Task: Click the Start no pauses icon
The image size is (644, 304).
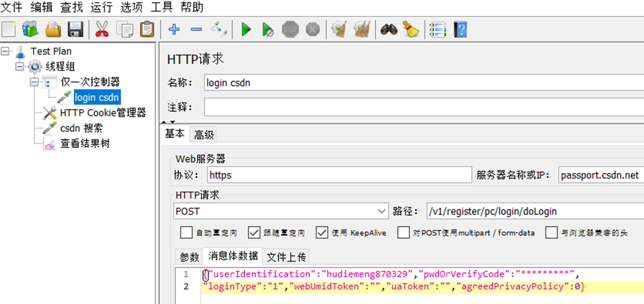Action: pos(268,29)
